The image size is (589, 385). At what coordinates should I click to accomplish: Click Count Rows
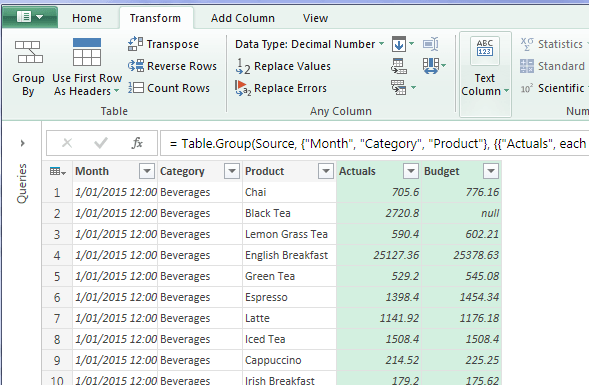pos(169,88)
